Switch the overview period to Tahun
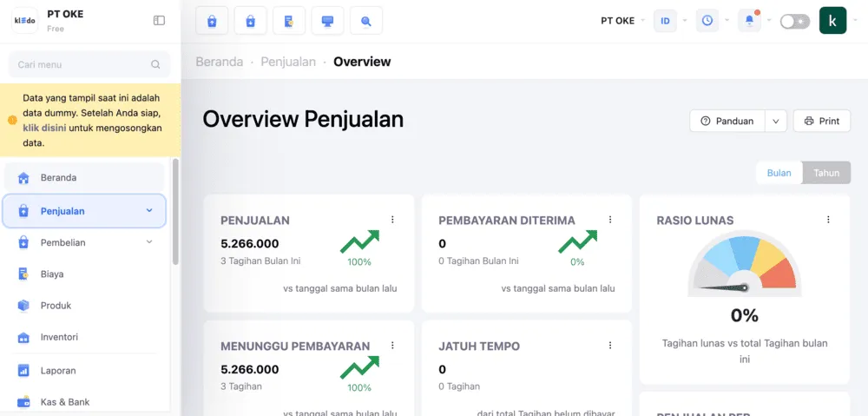This screenshot has height=416, width=868. 826,173
